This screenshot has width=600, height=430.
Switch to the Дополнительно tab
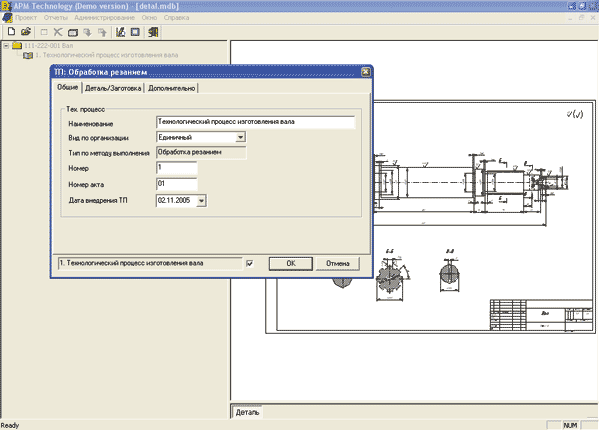(x=172, y=89)
